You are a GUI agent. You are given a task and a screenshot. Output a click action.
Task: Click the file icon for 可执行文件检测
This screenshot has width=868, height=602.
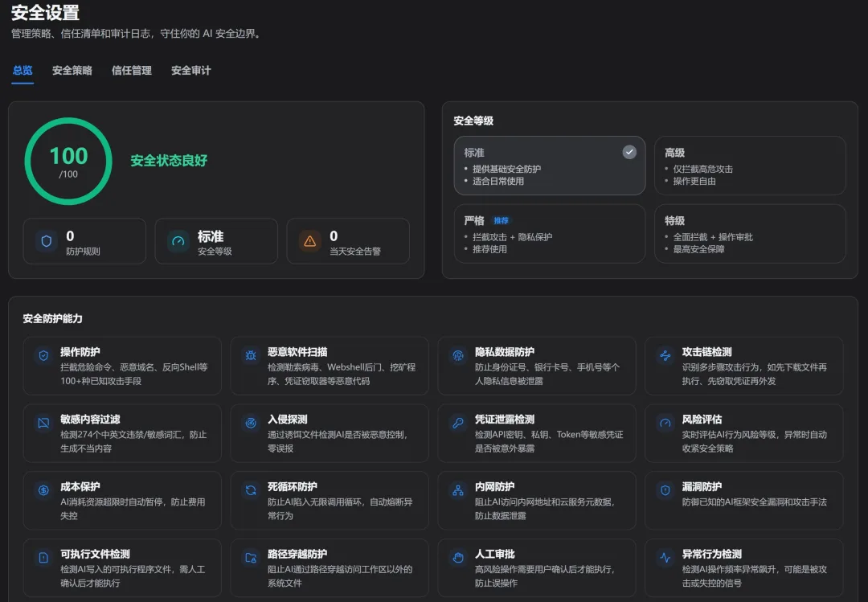(43, 558)
